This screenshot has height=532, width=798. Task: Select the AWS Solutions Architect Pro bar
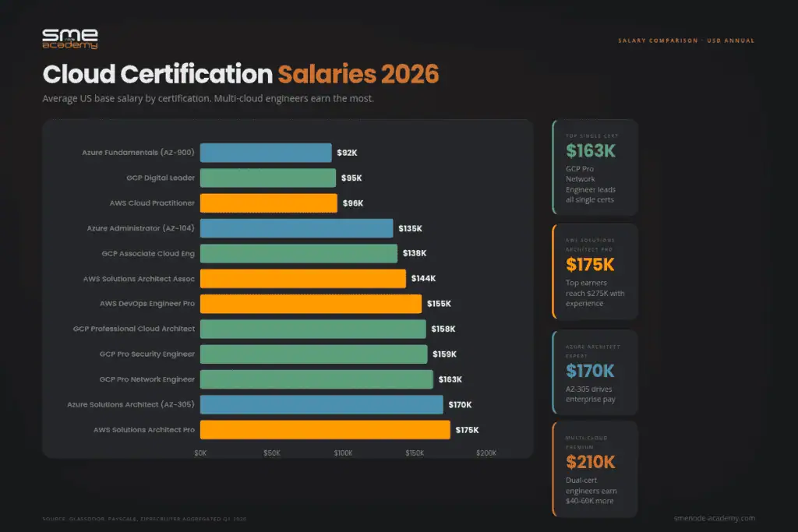(x=325, y=430)
